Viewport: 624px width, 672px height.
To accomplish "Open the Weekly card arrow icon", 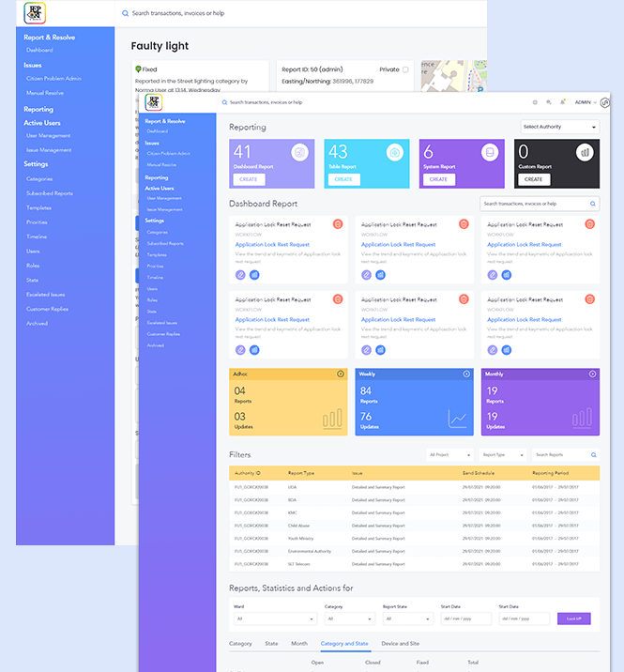I will click(466, 374).
